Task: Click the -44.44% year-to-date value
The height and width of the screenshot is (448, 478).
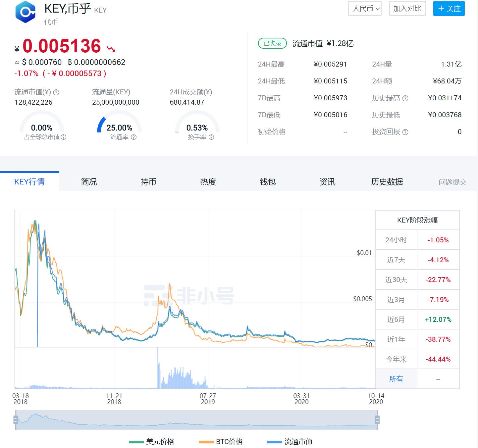Action: [x=438, y=359]
